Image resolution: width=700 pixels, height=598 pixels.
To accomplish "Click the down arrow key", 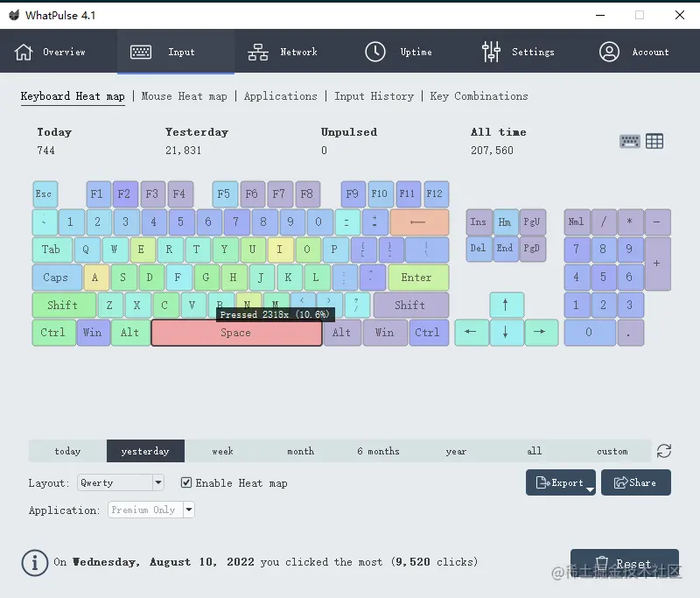I will point(507,333).
